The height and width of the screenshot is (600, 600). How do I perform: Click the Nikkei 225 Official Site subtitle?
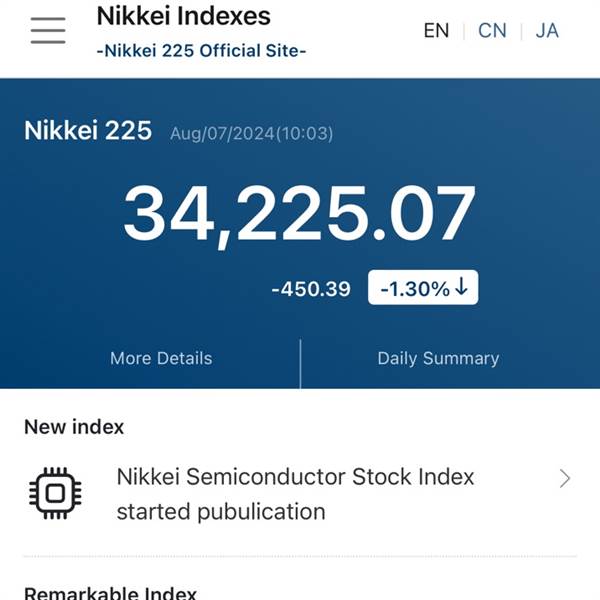coord(202,51)
